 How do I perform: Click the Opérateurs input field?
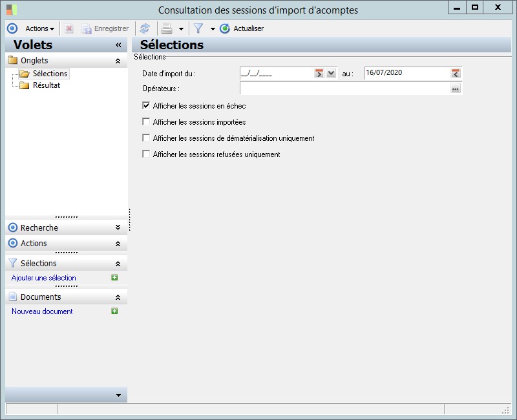[x=345, y=89]
